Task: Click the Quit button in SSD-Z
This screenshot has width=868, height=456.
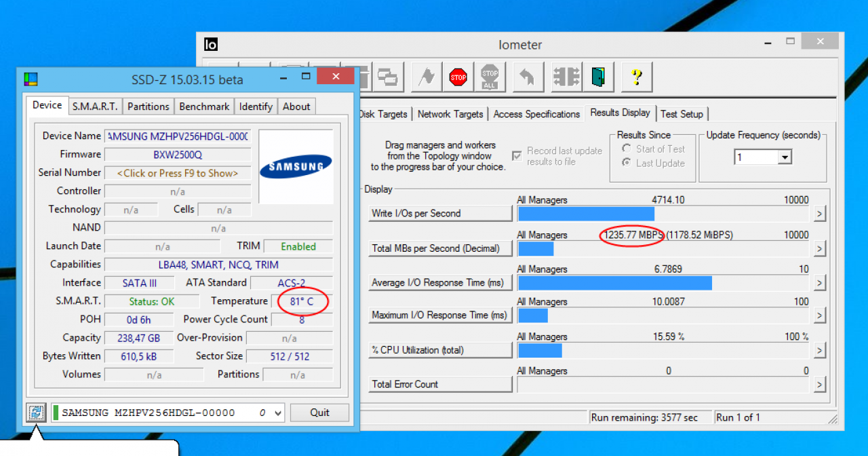Action: (320, 413)
